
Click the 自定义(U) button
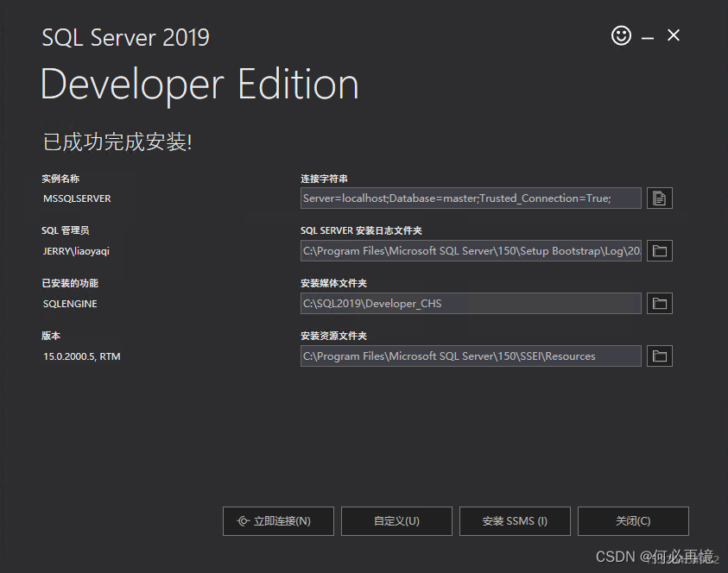pyautogui.click(x=396, y=521)
